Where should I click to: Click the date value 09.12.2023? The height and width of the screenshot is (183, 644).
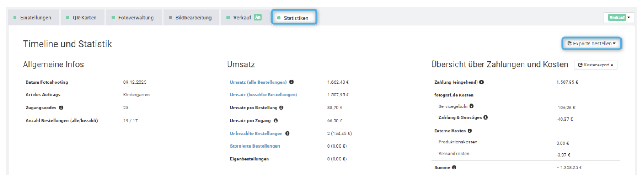[135, 82]
